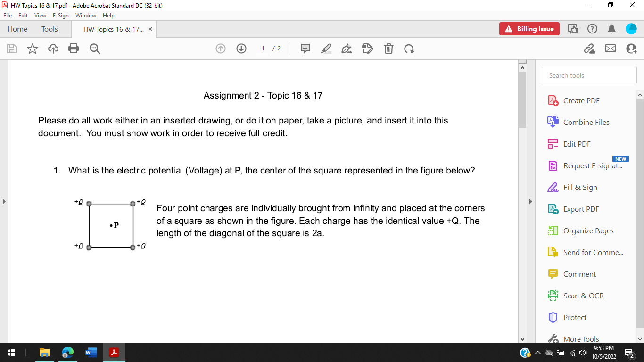Open Fill & Sign

581,187
